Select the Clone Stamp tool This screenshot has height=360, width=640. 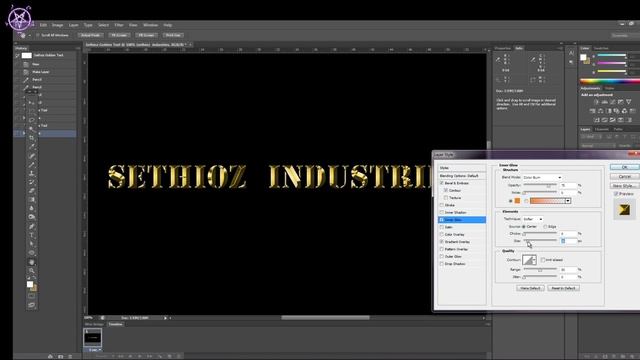pyautogui.click(x=32, y=173)
